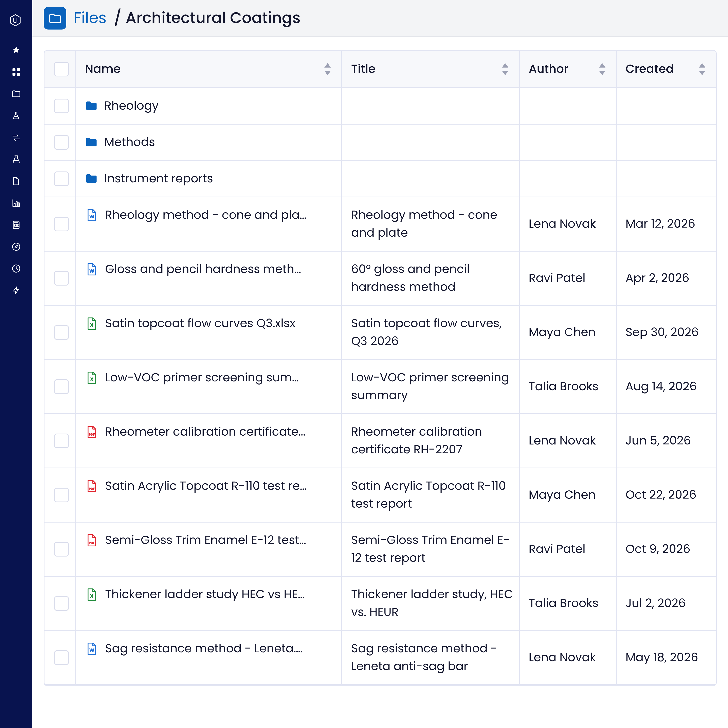Check the Methods folder row checkbox
Image resolution: width=728 pixels, height=728 pixels.
pyautogui.click(x=61, y=142)
